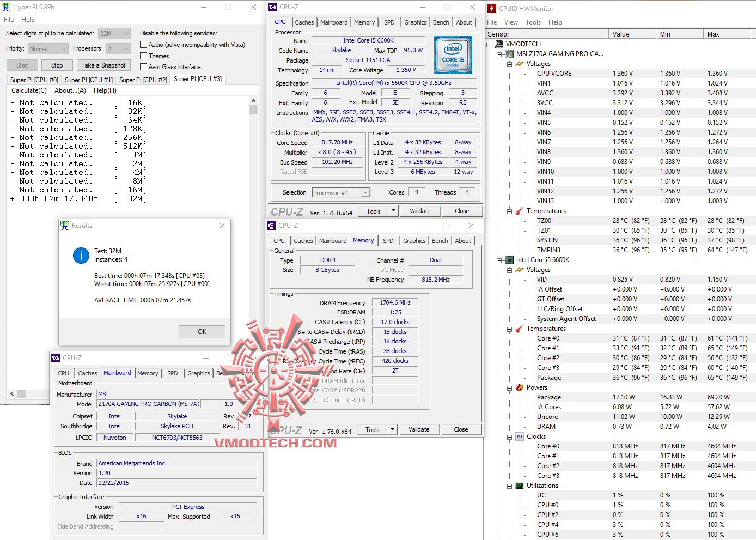Switch to Super PI [CPU #0] tab
This screenshot has height=540, width=756.
(x=34, y=80)
